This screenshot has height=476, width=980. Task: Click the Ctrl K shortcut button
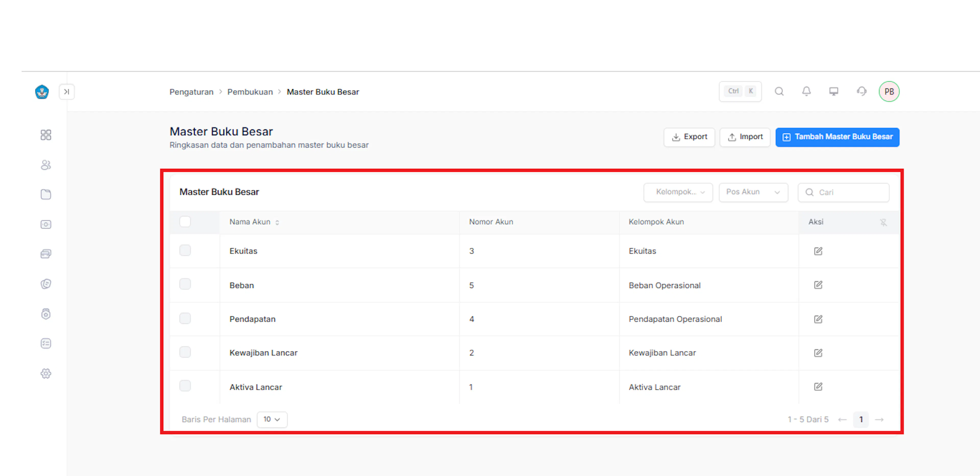[x=740, y=91]
